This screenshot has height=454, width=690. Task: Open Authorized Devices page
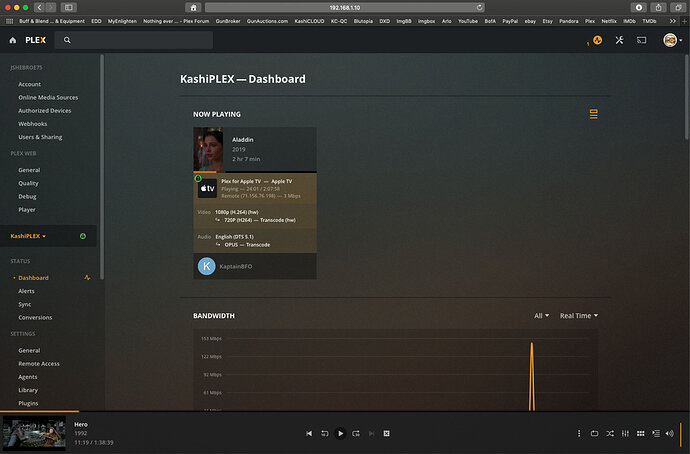(x=44, y=110)
